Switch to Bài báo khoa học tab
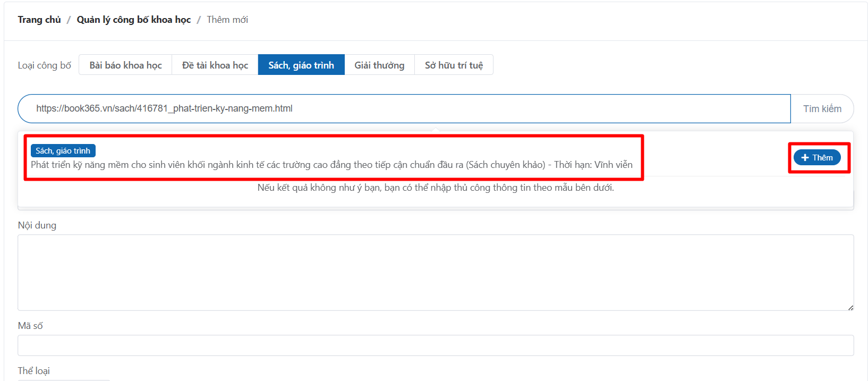 (125, 65)
